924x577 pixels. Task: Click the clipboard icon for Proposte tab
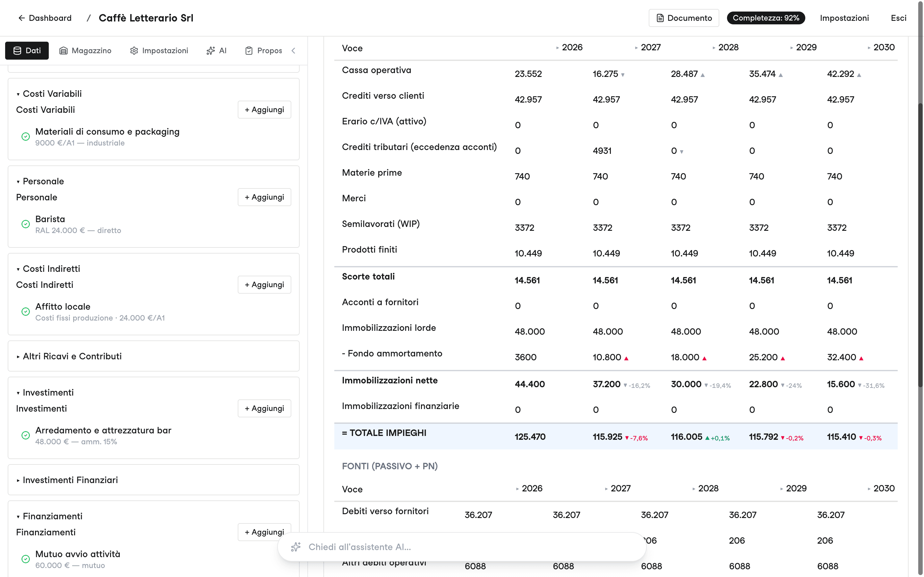pos(249,51)
